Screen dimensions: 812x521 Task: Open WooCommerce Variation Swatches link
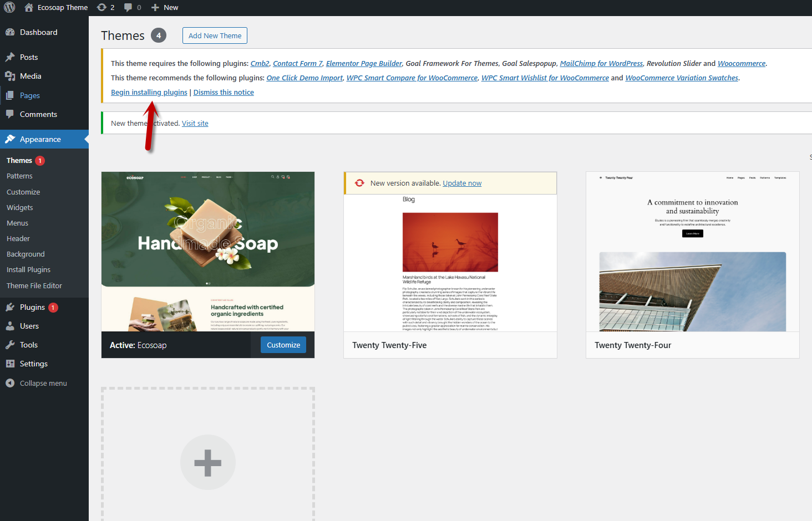(682, 78)
